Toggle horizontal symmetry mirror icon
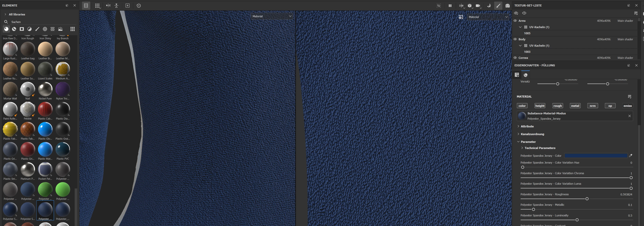The width and height of the screenshot is (644, 226). coord(108,5)
